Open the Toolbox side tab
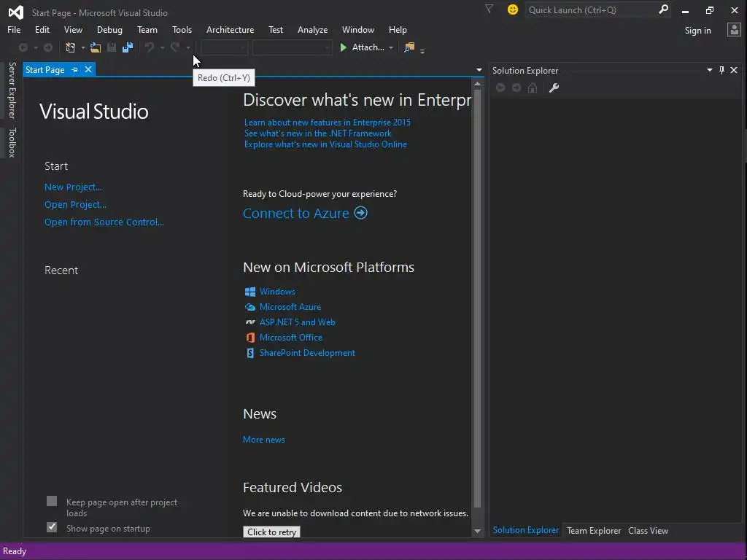Image resolution: width=747 pixels, height=560 pixels. (12, 142)
